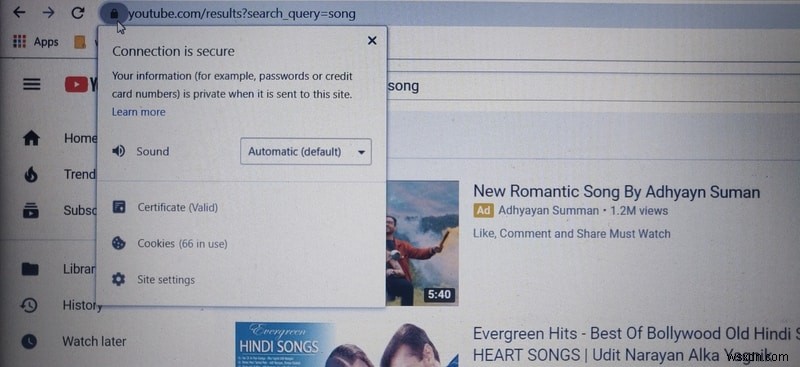Click the padlock icon in the address bar
Image resolution: width=800 pixels, height=367 pixels.
114,13
